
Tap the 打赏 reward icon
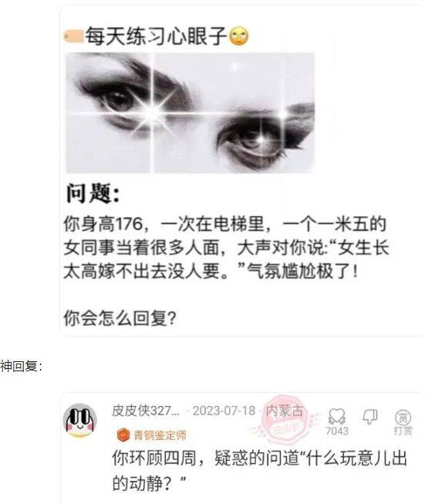(x=403, y=418)
